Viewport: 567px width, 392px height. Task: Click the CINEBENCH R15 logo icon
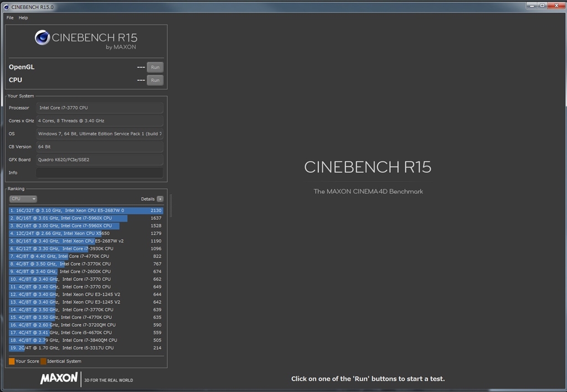(x=43, y=38)
